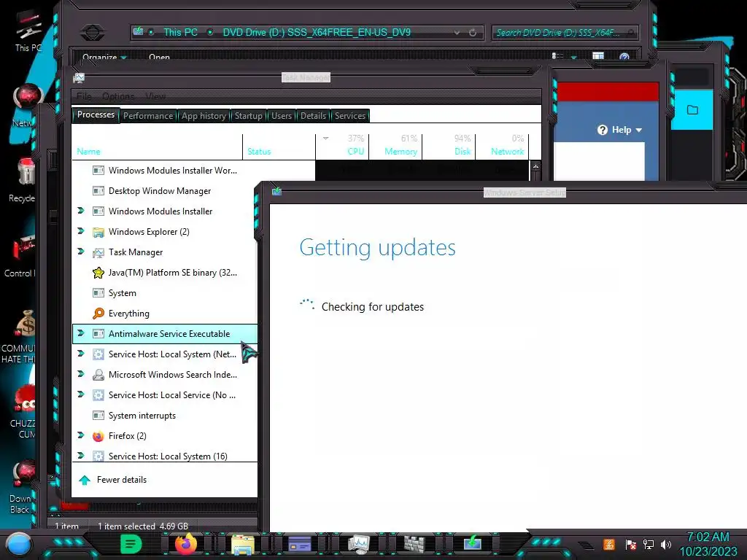Select the System process row
This screenshot has width=747, height=560.
click(165, 293)
